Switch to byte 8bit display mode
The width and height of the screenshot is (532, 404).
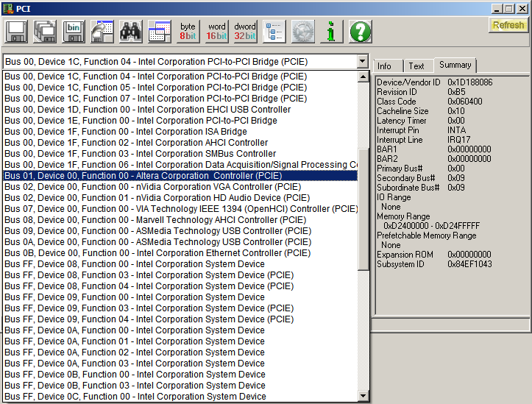[188, 31]
